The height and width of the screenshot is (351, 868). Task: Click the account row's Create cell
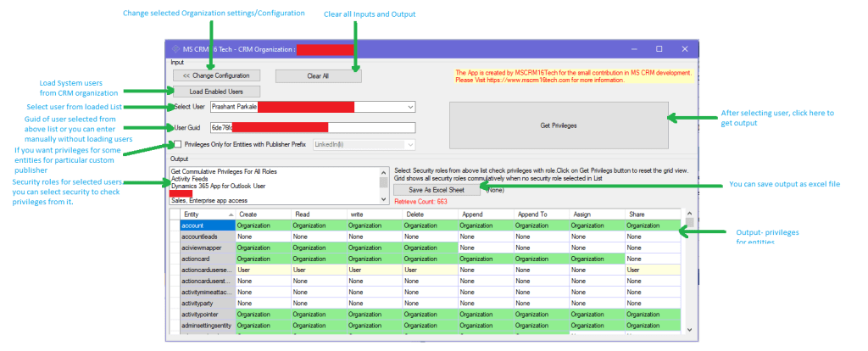click(x=264, y=226)
